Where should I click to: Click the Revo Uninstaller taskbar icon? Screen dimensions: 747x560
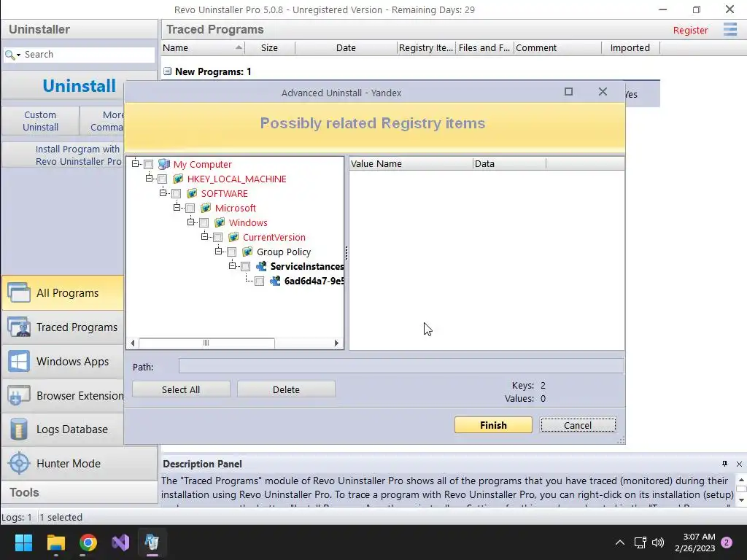[x=152, y=542]
